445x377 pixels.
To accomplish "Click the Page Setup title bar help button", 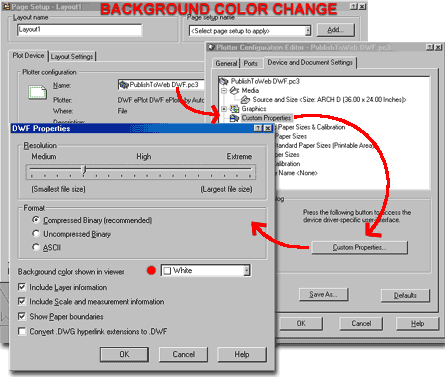I will coord(354,6).
